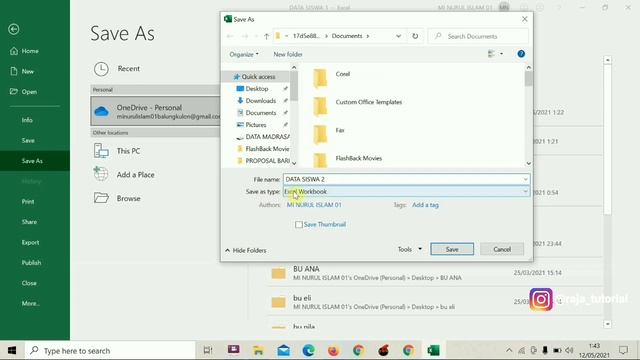Create a New folder
Viewport: 640px width, 360px height.
(x=288, y=54)
